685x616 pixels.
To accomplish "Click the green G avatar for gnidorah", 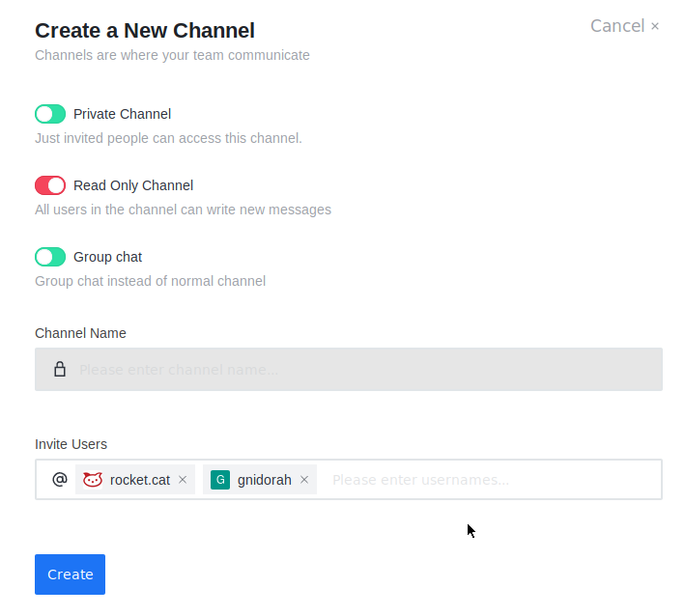I will [x=220, y=480].
